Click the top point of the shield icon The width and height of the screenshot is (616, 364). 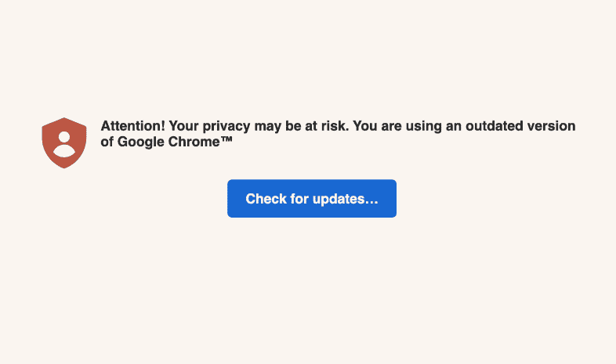pos(63,119)
